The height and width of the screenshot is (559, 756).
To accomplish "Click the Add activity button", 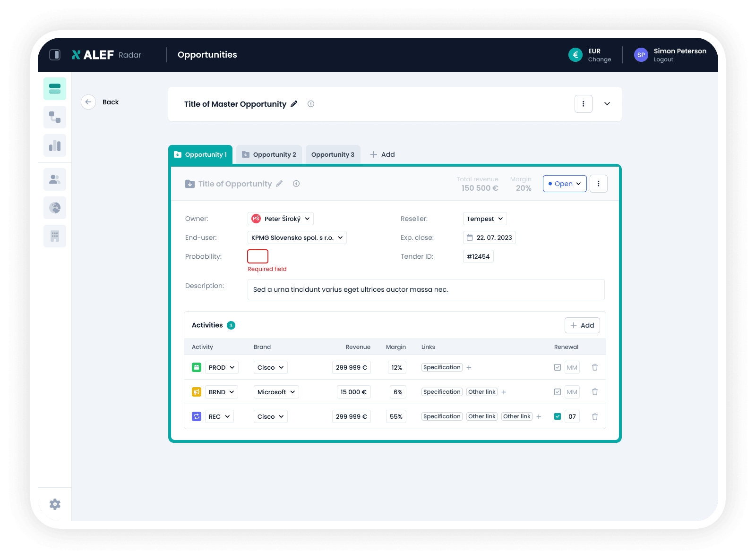I will pos(582,325).
